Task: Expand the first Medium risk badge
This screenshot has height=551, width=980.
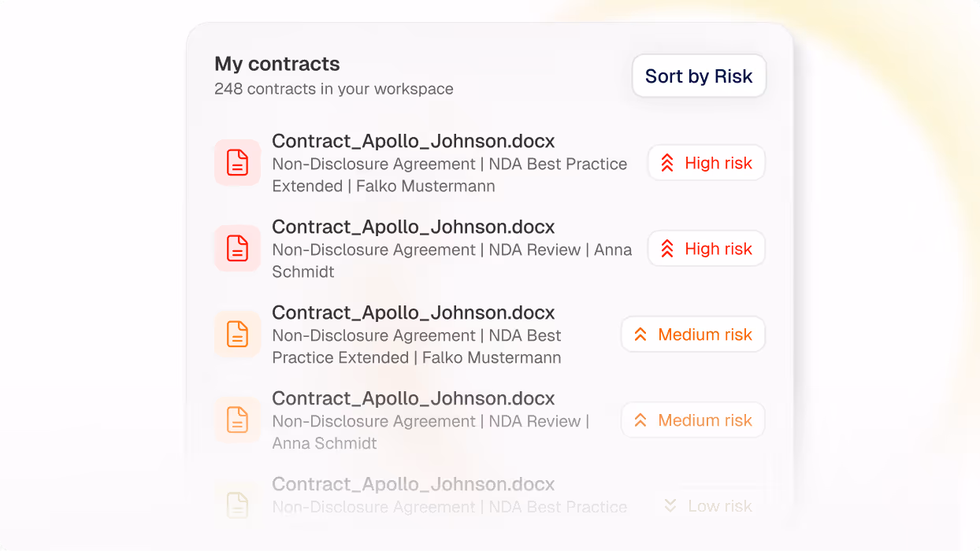Action: (692, 334)
